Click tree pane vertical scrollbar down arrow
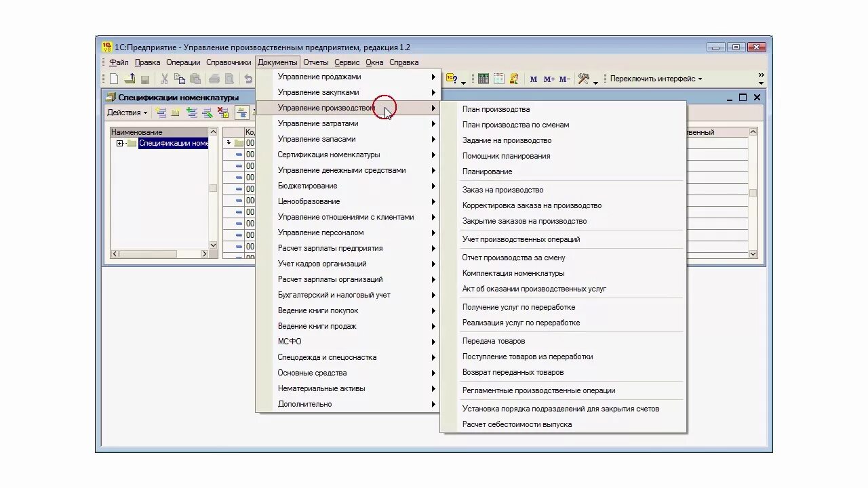868x488 pixels. coord(213,245)
